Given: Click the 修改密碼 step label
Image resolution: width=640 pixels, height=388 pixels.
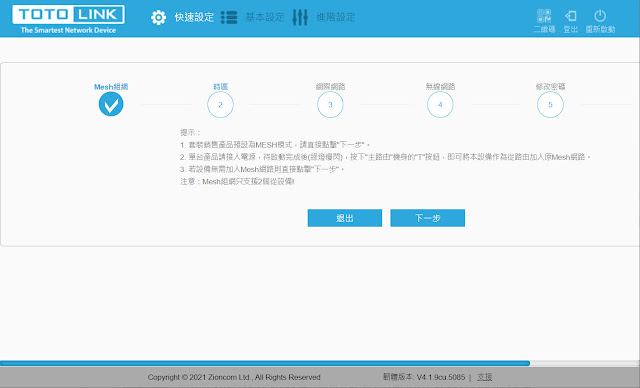Looking at the screenshot, I should tap(550, 86).
